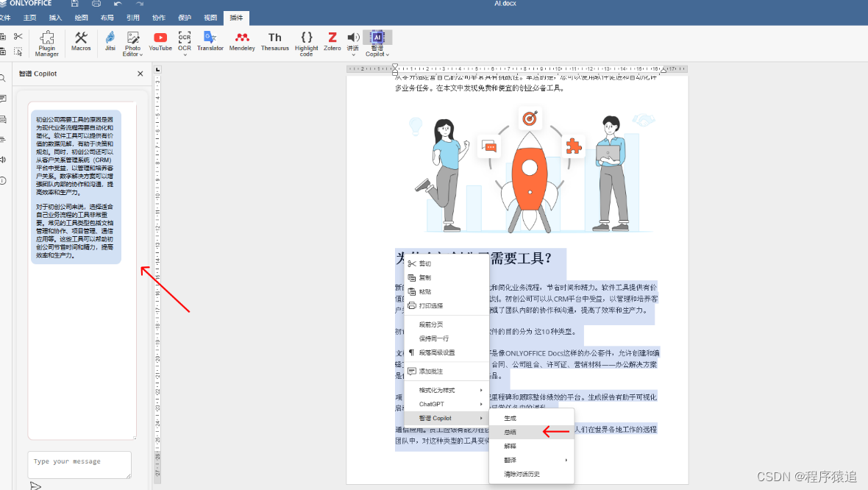Click the Print icon in title bar
The image size is (868, 490).
click(96, 4)
